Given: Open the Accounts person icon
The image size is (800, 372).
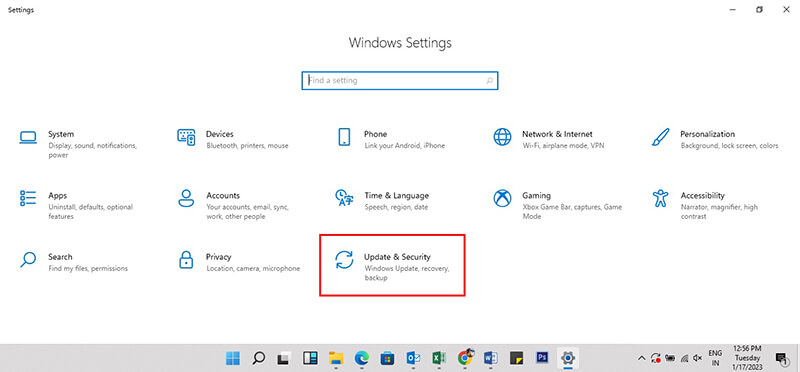Looking at the screenshot, I should click(186, 198).
